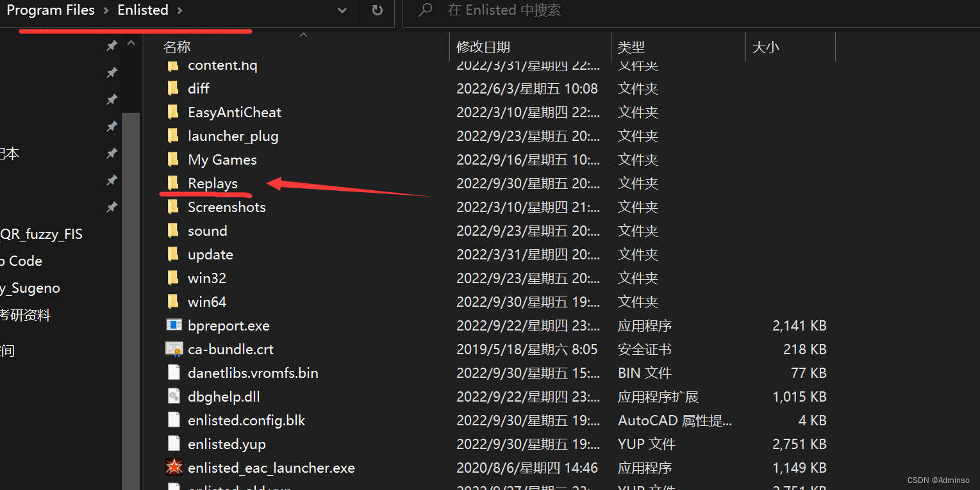This screenshot has width=980, height=490.
Task: Click the Screenshots folder icon
Action: (x=173, y=207)
